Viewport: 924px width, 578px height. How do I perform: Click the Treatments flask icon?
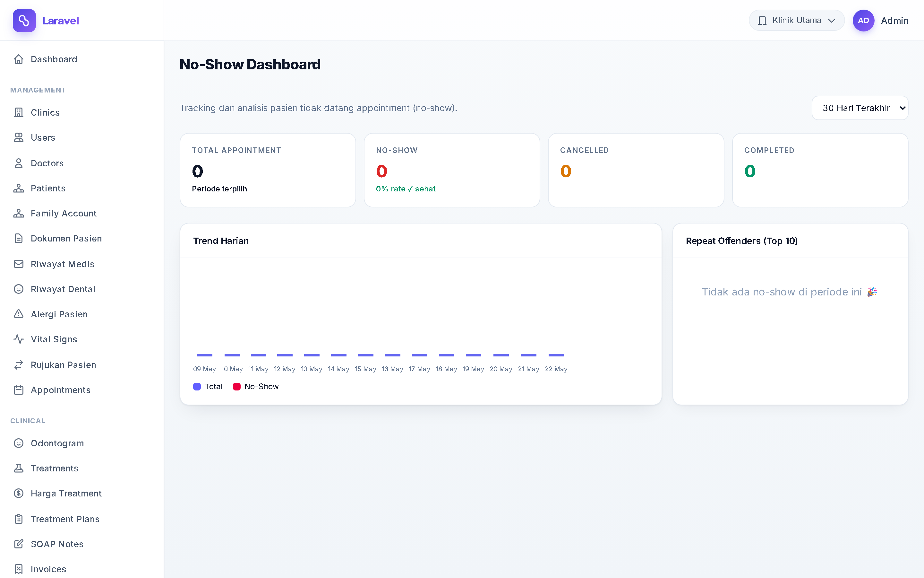(x=19, y=468)
